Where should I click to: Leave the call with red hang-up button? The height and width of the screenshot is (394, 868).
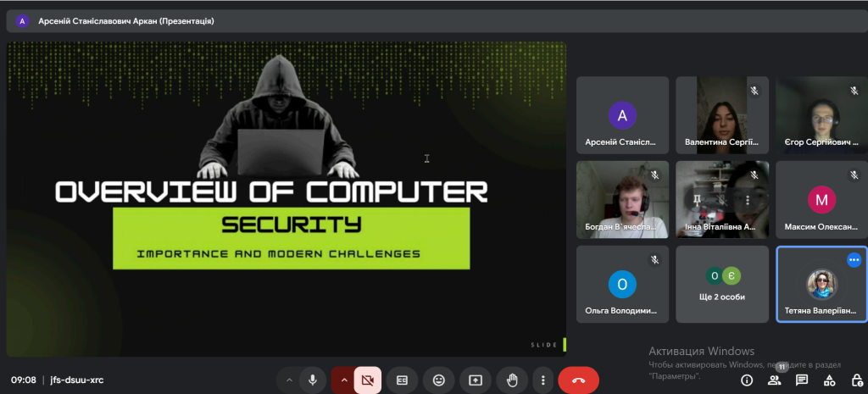coord(578,380)
